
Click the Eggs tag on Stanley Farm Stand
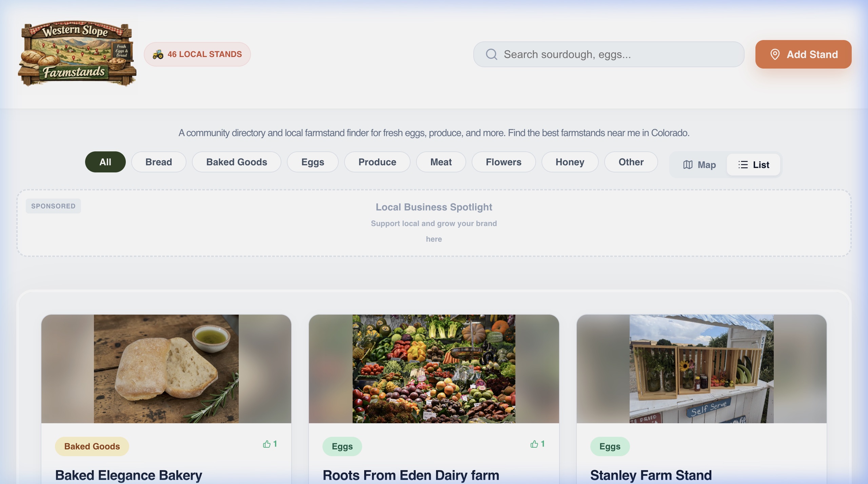tap(610, 446)
